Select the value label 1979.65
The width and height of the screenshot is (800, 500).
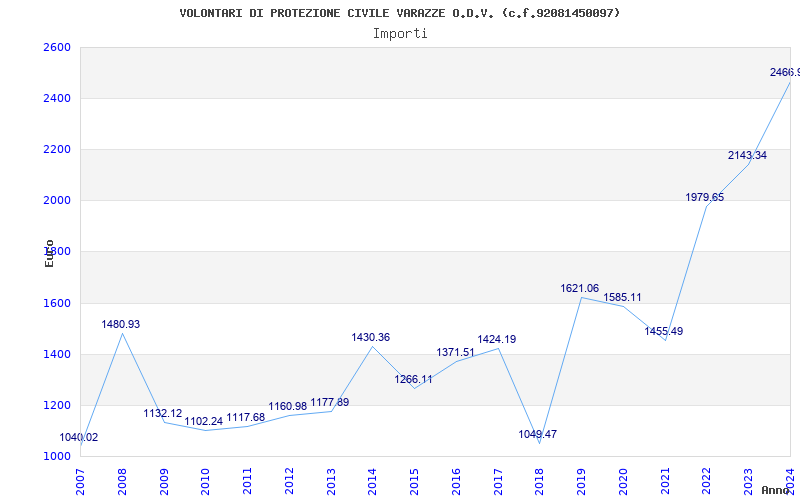705,197
